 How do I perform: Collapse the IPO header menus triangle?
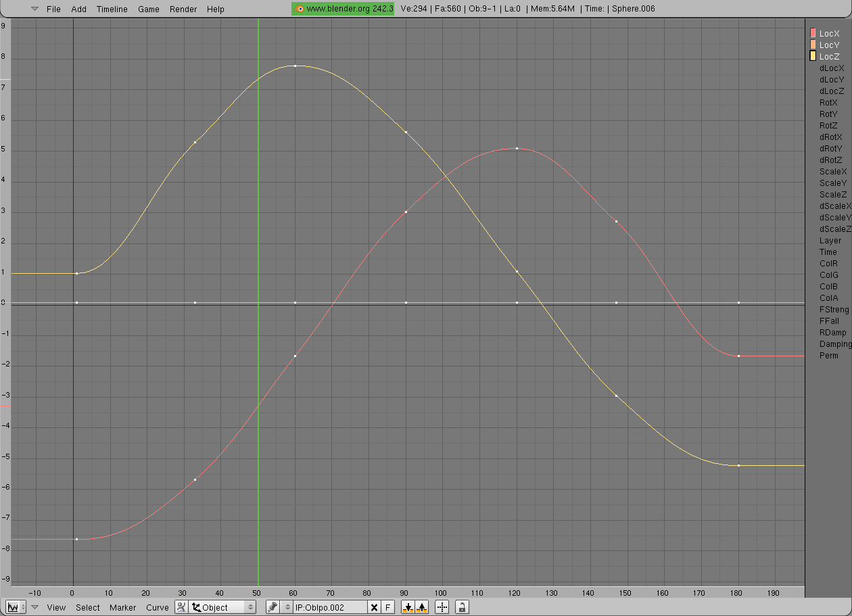pyautogui.click(x=35, y=607)
